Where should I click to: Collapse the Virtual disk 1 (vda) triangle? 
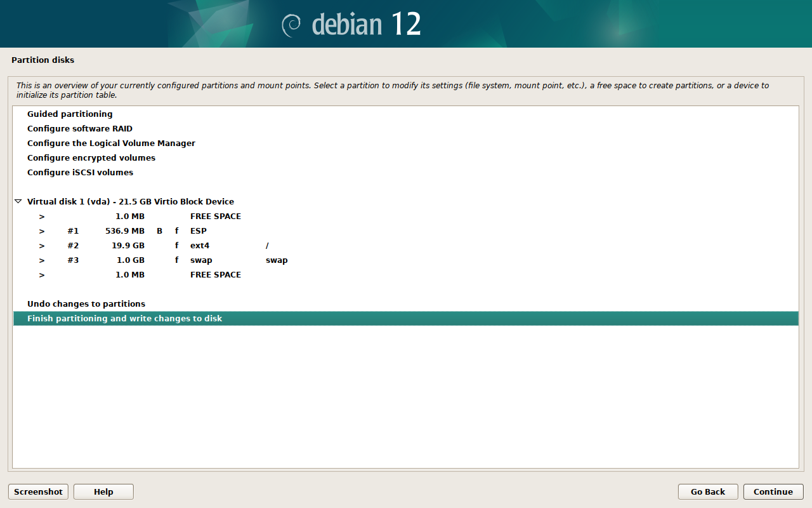[18, 202]
